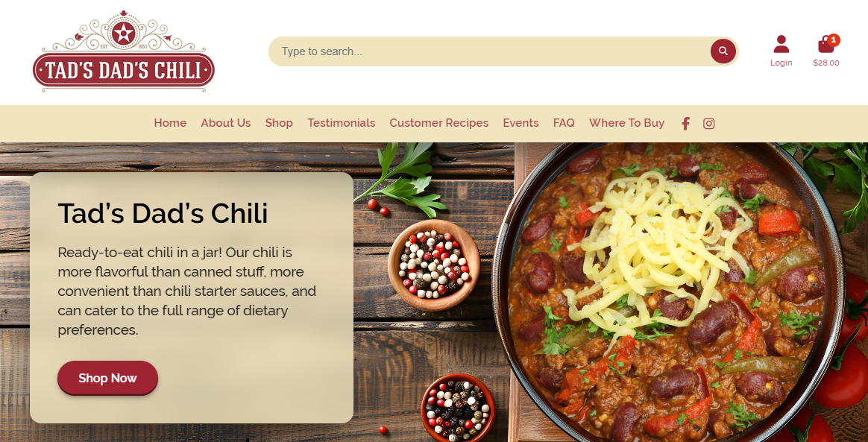This screenshot has width=868, height=442.
Task: Click the Login text link
Action: coord(781,63)
